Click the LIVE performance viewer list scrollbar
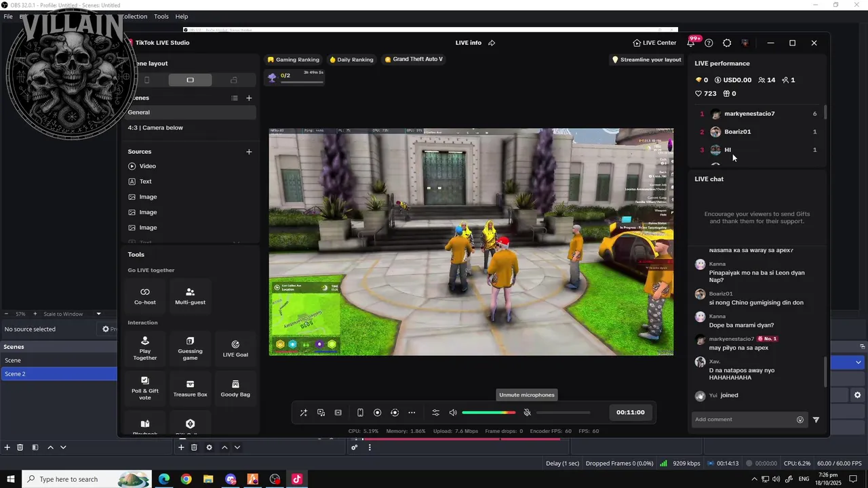The width and height of the screenshot is (868, 488). click(825, 113)
